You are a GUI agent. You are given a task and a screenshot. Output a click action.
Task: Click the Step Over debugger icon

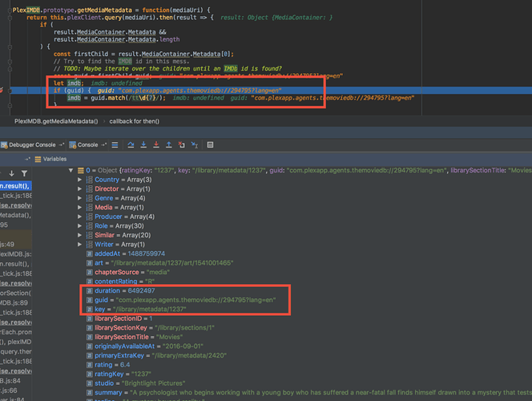(129, 145)
